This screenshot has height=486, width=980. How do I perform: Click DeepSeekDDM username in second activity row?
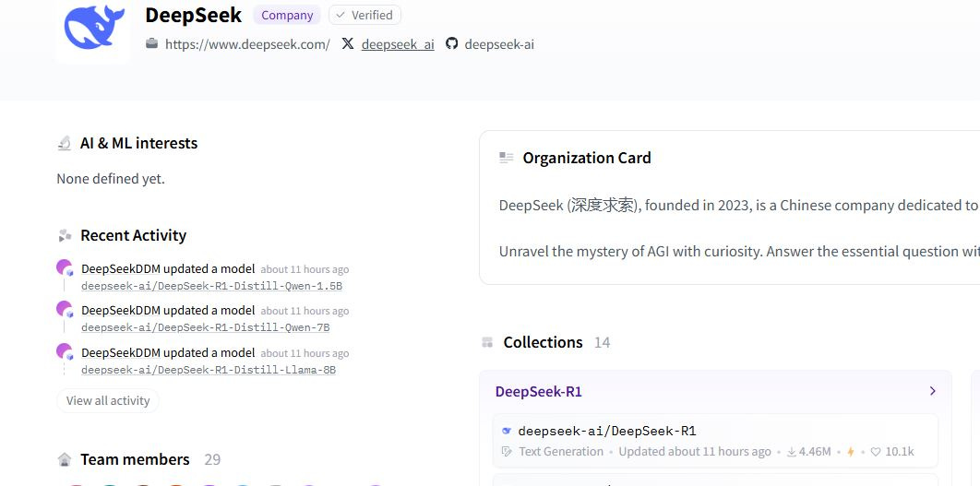121,311
